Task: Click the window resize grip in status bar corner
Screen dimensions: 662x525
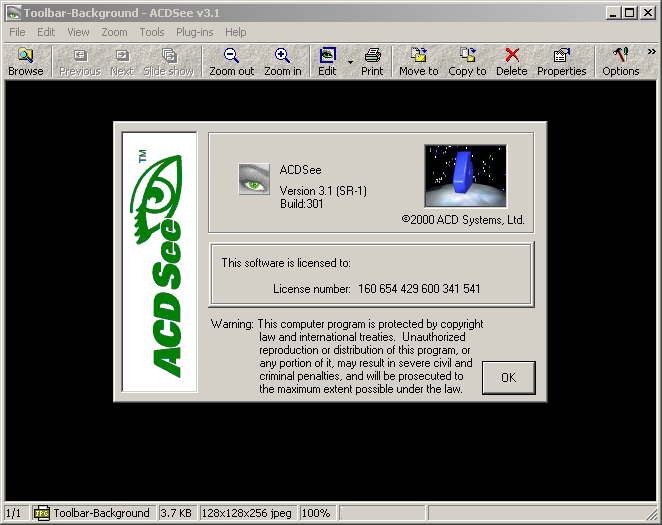Action: tap(651, 515)
